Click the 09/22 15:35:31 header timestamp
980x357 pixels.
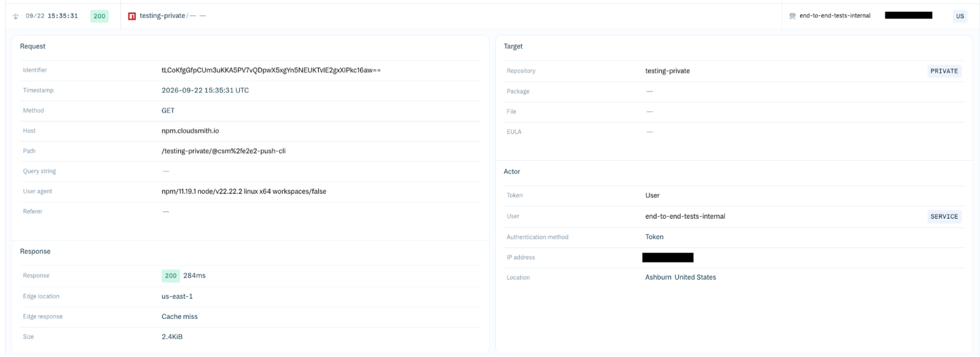[52, 16]
